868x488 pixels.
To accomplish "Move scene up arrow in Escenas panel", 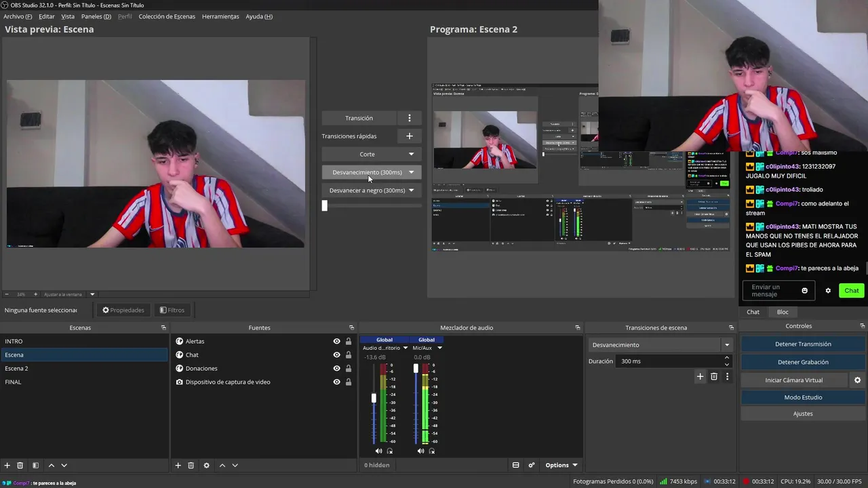I will coord(51,465).
